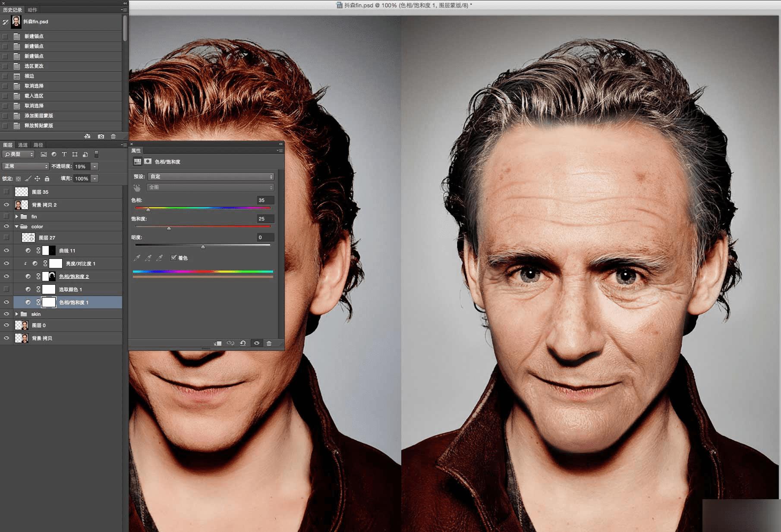Click the history panel camera snapshot icon
Screen dimensions: 781x532
(101, 136)
